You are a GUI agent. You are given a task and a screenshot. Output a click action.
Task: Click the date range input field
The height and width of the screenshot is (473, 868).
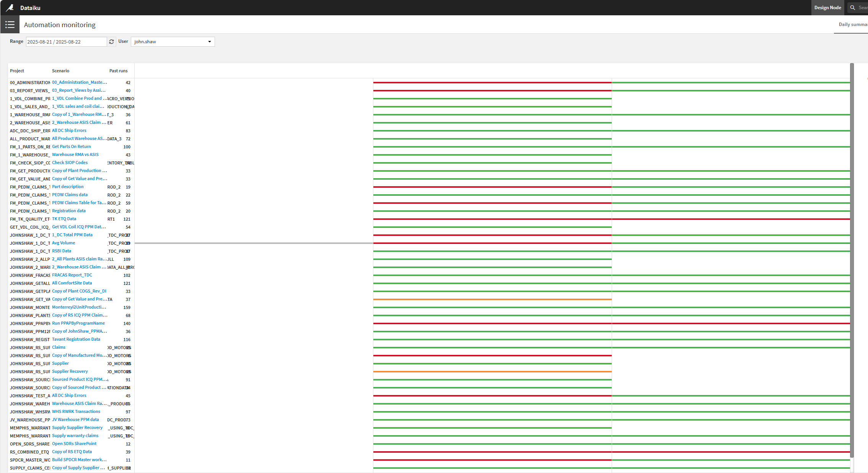66,42
